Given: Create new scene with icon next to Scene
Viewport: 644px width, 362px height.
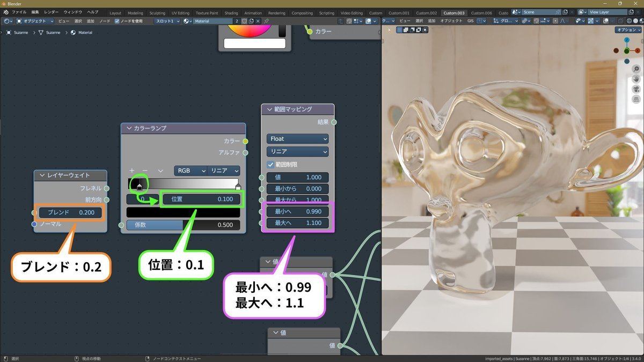Looking at the screenshot, I should tap(566, 12).
